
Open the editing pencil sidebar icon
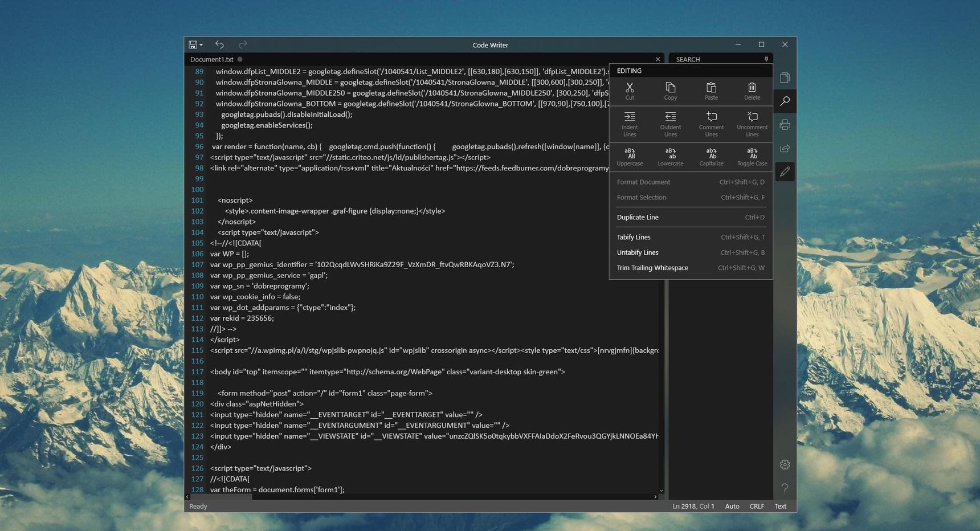785,171
